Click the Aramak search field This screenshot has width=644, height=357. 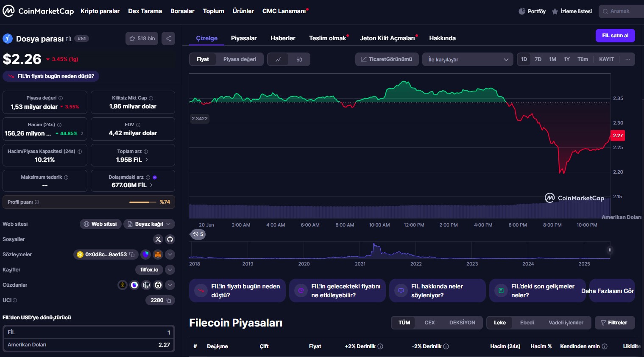(x=622, y=11)
